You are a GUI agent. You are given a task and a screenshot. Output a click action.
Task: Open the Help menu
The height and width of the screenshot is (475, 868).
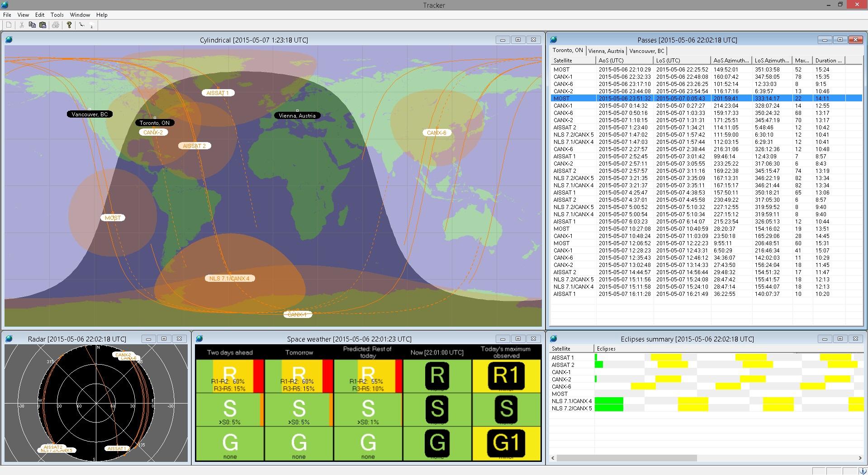click(x=102, y=15)
